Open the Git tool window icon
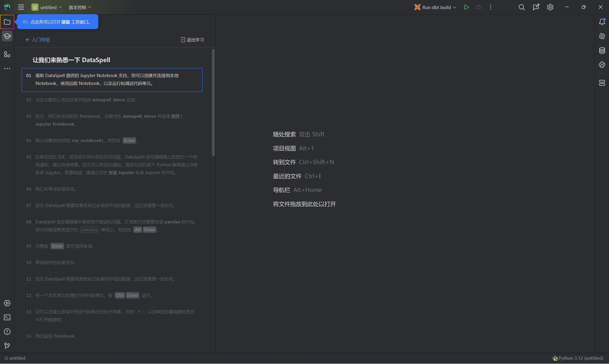Image resolution: width=609 pixels, height=364 pixels. coord(7,346)
